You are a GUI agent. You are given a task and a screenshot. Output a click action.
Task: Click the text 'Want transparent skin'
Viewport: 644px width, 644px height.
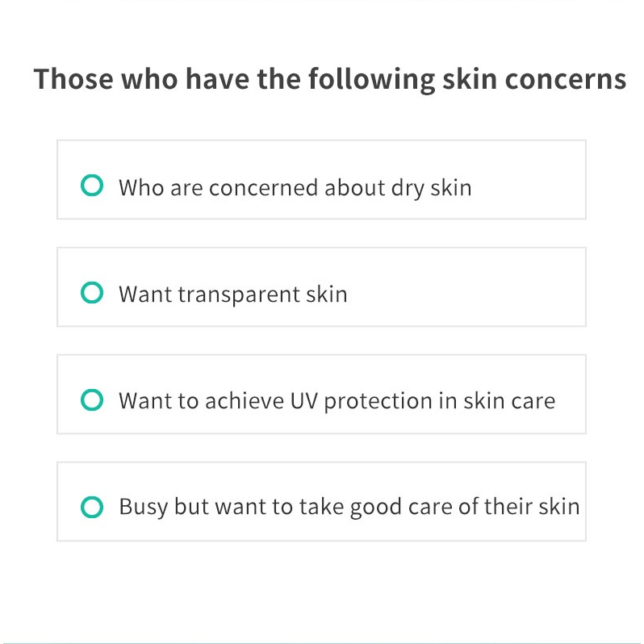click(x=233, y=295)
